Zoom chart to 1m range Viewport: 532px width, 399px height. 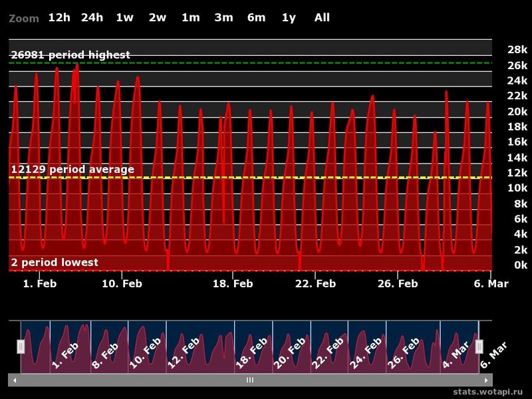pos(190,18)
